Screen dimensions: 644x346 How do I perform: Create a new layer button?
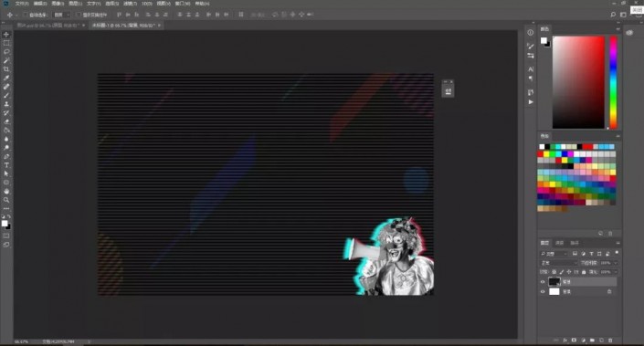[x=601, y=341]
